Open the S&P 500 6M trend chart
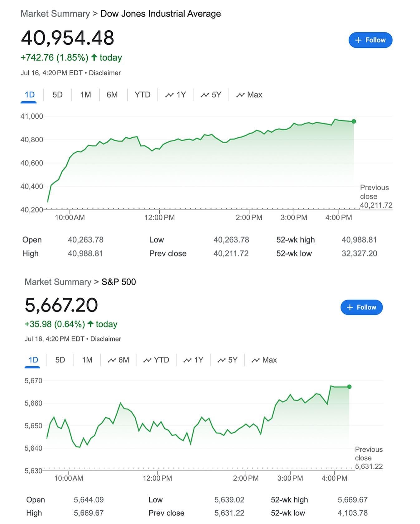Viewport: 420px width, 524px height. point(118,360)
